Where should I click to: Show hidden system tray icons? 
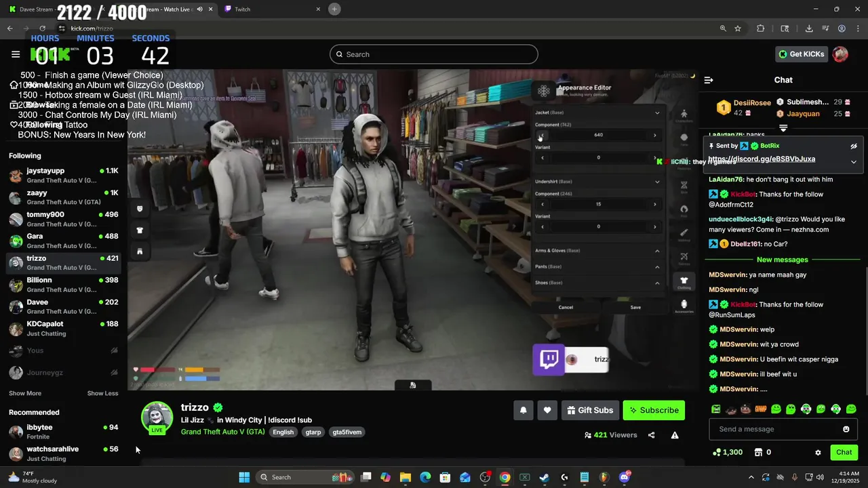(x=751, y=477)
